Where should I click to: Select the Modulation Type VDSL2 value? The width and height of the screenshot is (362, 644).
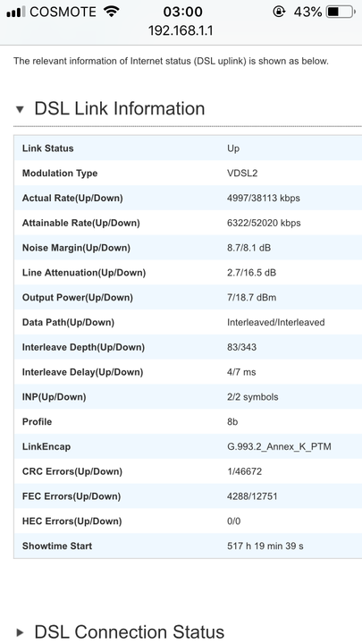242,174
